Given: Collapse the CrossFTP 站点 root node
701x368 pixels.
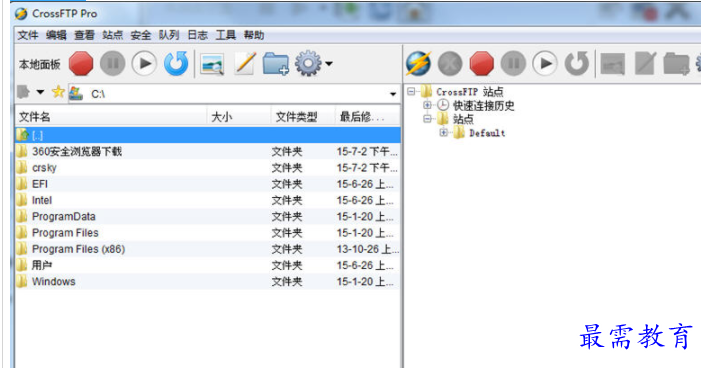Looking at the screenshot, I should coord(411,91).
